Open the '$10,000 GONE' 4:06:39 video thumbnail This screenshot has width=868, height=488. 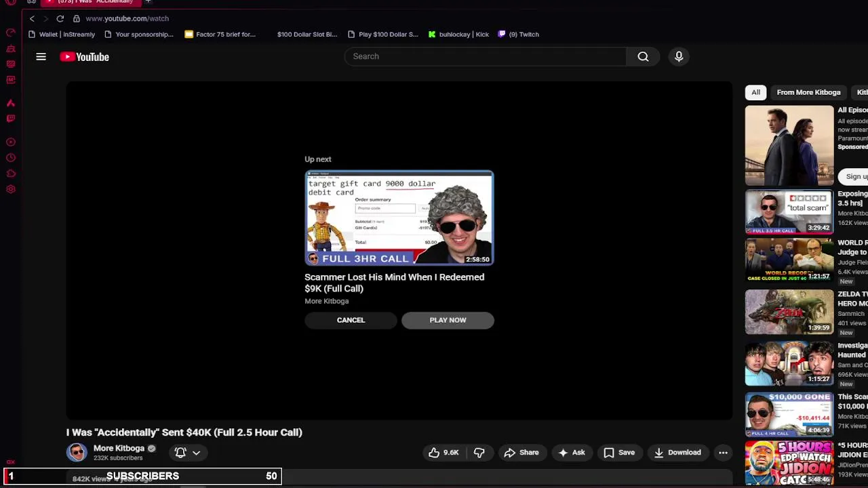789,415
